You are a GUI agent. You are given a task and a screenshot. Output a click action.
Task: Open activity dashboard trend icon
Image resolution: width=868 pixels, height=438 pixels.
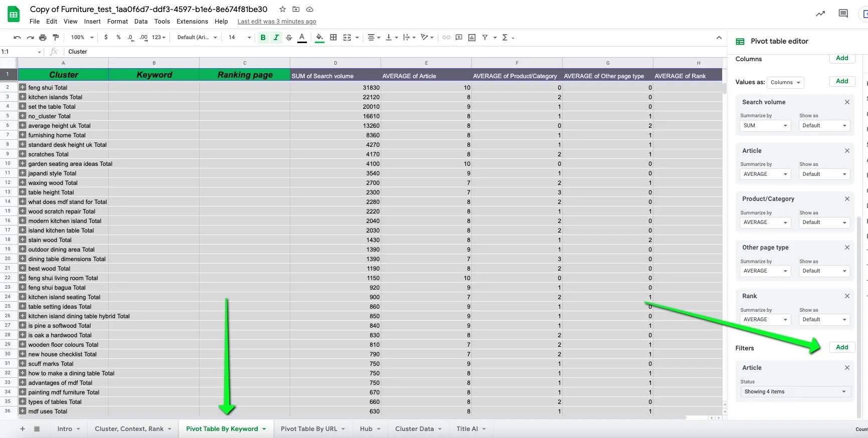[820, 14]
